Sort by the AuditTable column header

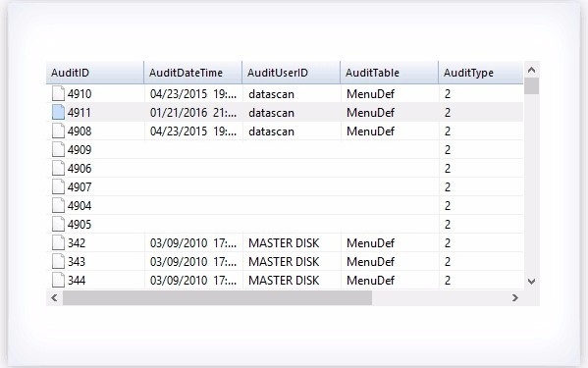(390, 73)
